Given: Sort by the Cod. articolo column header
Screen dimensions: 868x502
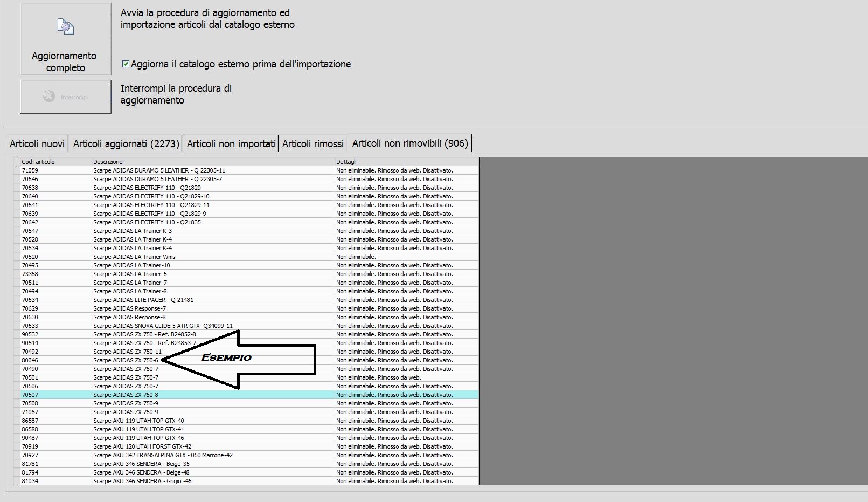Looking at the screenshot, I should pos(56,162).
